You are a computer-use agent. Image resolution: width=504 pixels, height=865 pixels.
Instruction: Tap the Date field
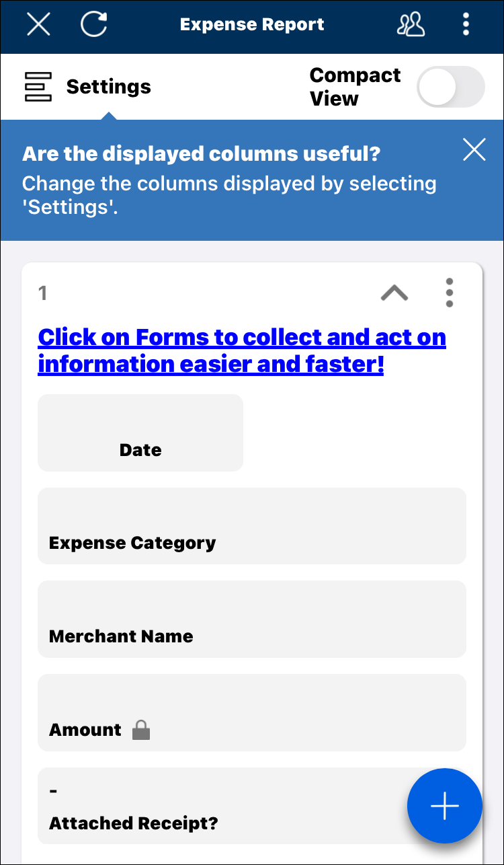(140, 432)
